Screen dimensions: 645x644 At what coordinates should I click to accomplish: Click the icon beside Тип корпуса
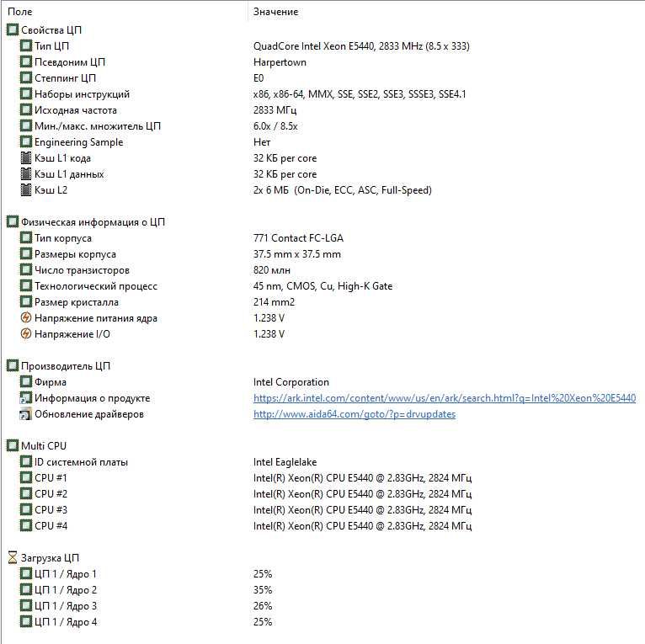pos(25,237)
